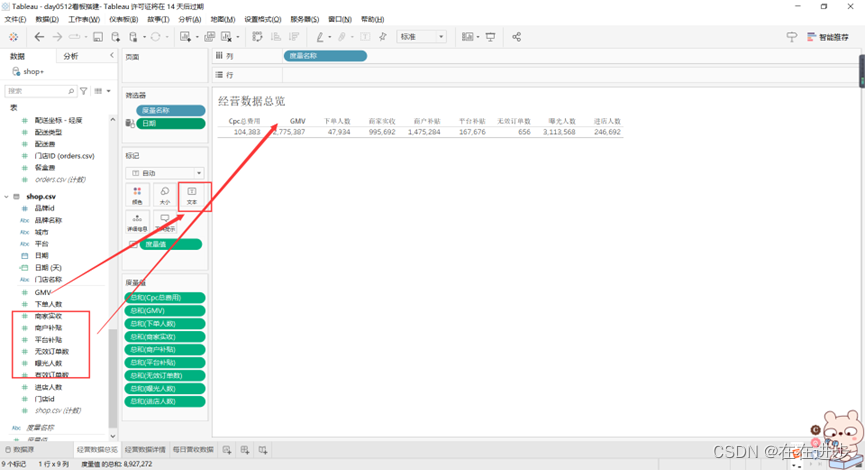Click the Sort ascending icon in toolbar
This screenshot has width=865, height=470.
click(276, 37)
